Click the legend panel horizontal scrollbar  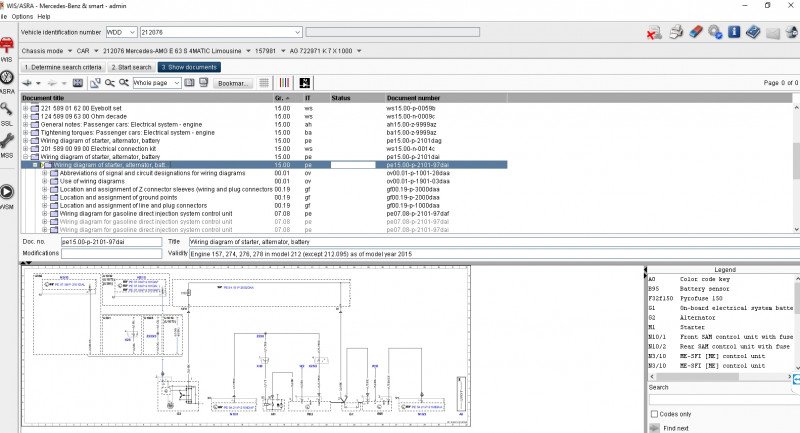[x=720, y=376]
